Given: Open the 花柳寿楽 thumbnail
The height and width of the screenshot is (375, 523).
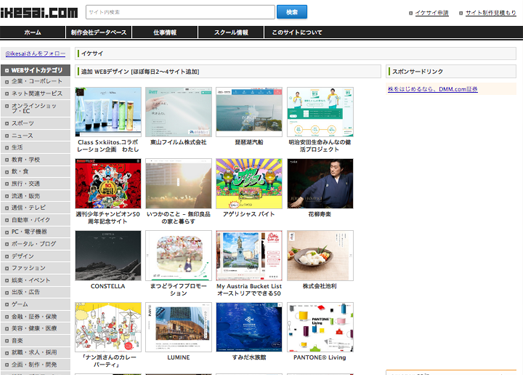Looking at the screenshot, I should (x=320, y=184).
